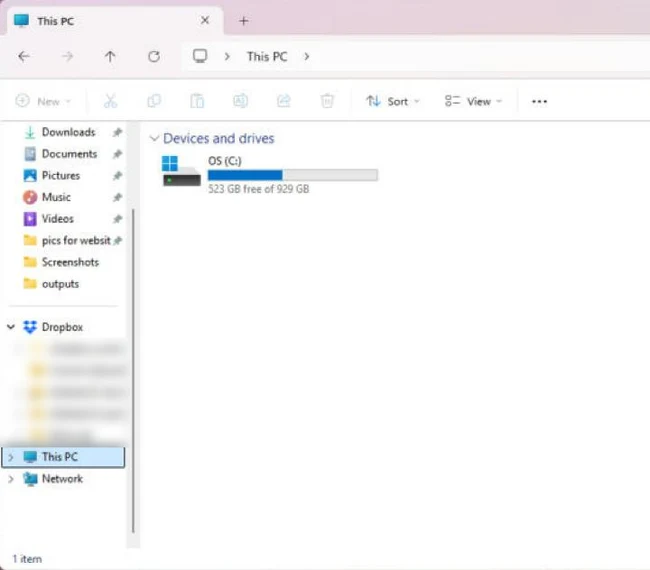650x570 pixels.
Task: Open outputs folder in the sidebar
Action: coord(61,284)
